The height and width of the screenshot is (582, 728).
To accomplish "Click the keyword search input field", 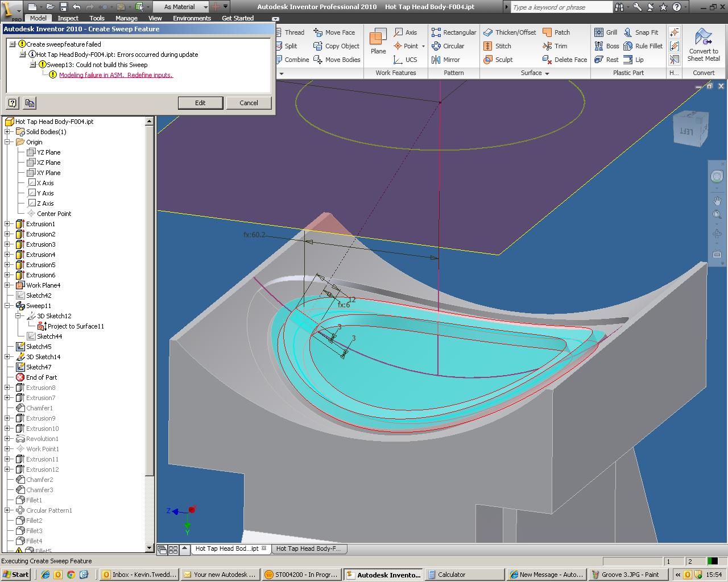I will tap(560, 7).
